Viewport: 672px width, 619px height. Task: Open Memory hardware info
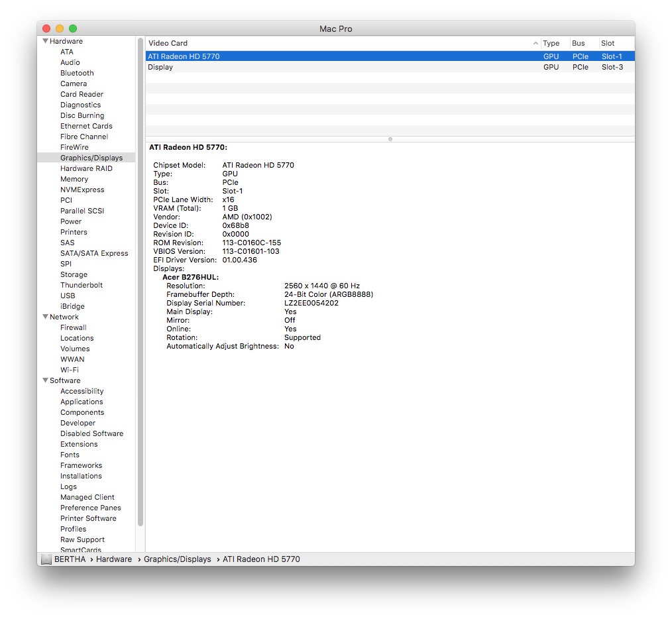[74, 179]
